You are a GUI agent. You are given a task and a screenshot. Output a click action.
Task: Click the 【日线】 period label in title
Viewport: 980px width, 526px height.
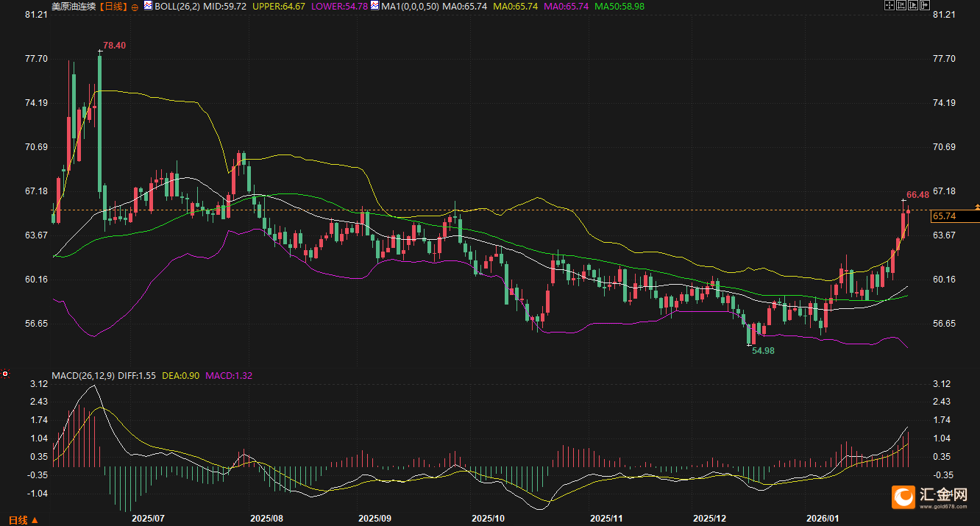[113, 6]
